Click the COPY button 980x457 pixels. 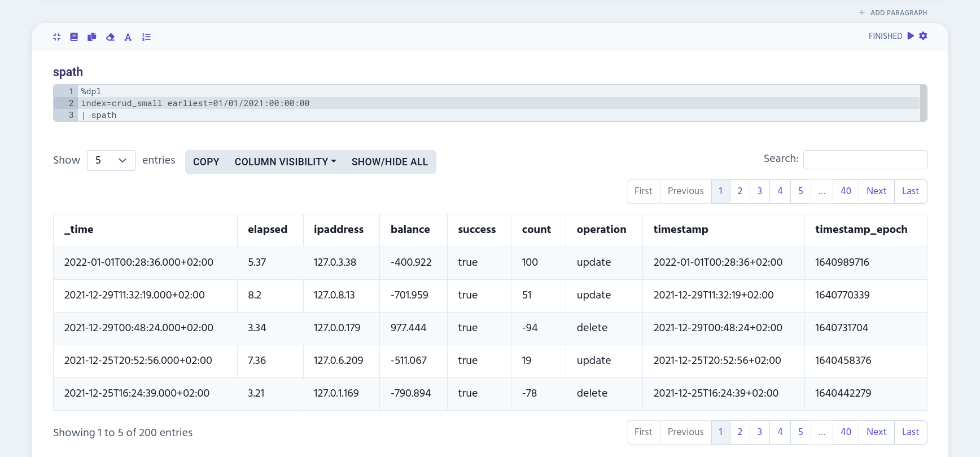[x=206, y=162]
